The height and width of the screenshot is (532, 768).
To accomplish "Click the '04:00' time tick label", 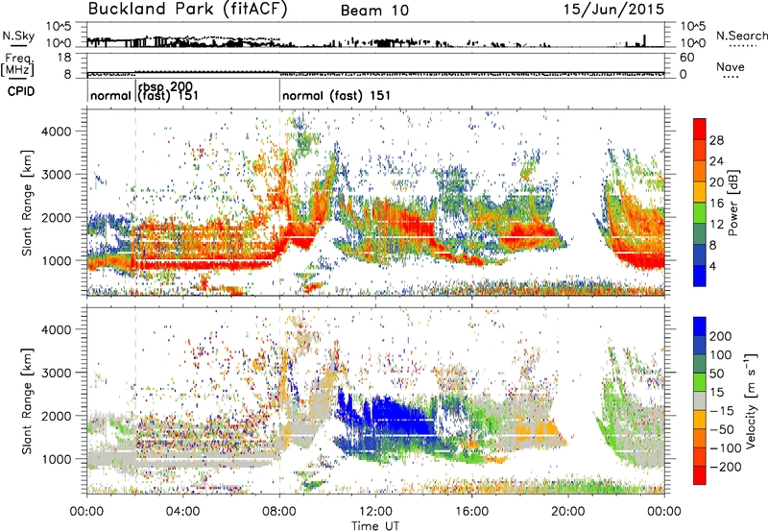I will coord(183,512).
